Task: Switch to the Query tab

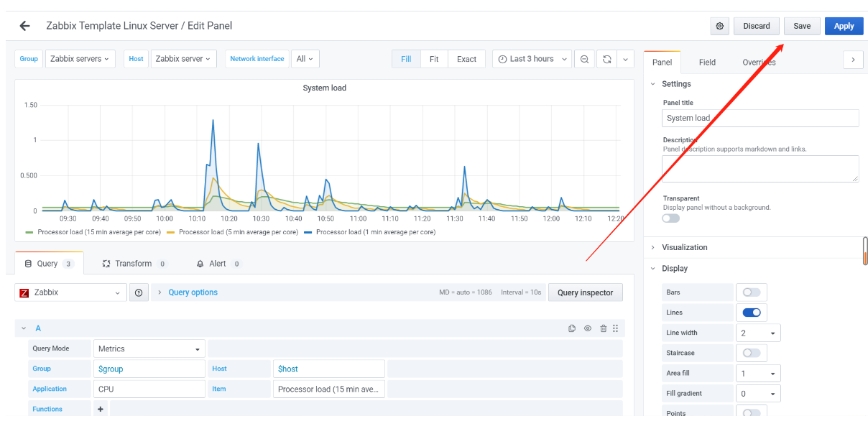Action: pyautogui.click(x=49, y=264)
